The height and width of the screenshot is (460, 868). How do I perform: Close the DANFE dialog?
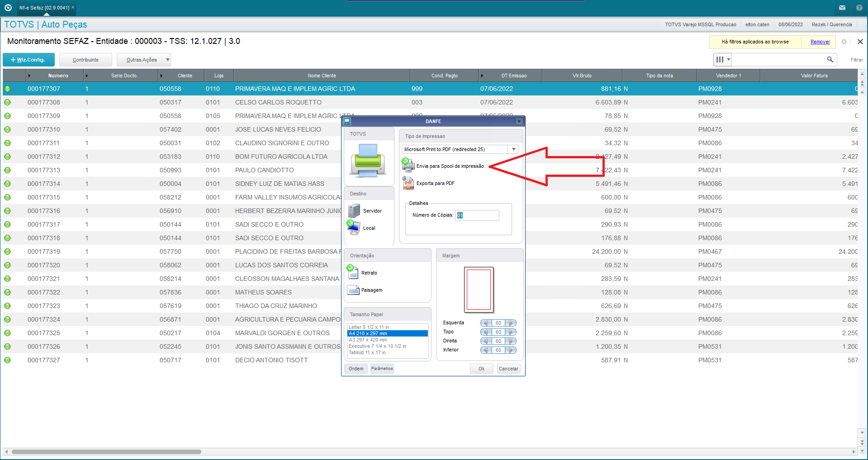coord(519,121)
